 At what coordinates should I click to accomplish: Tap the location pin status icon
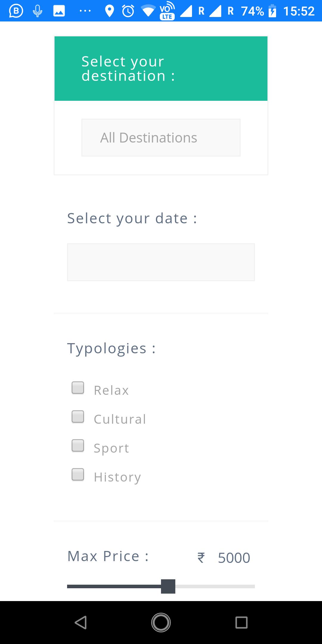point(110,11)
